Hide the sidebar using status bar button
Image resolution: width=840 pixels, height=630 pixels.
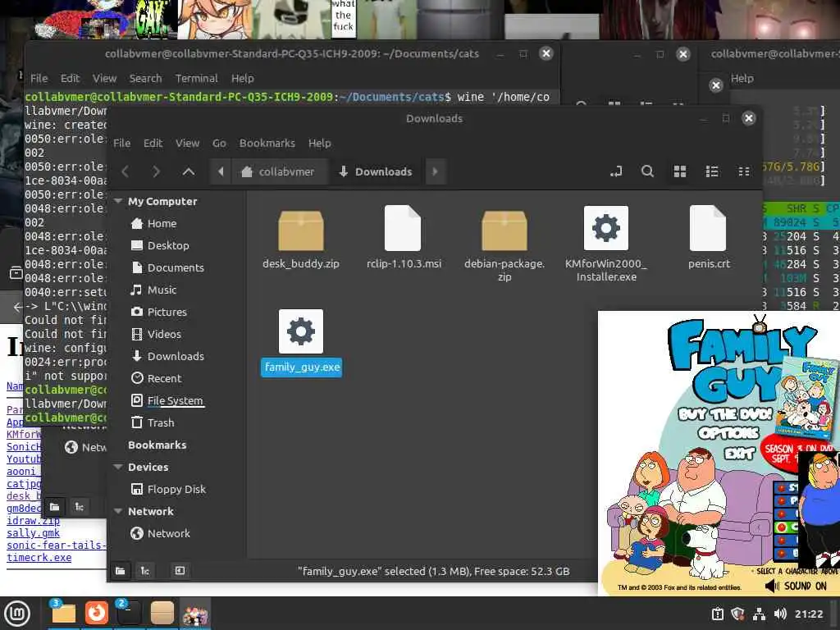[x=180, y=571]
